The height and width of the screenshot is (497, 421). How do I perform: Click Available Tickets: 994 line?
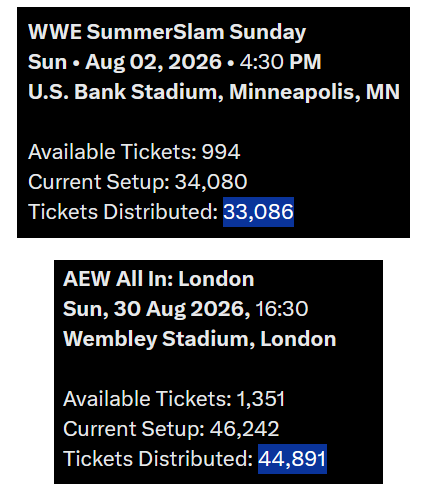pos(134,152)
